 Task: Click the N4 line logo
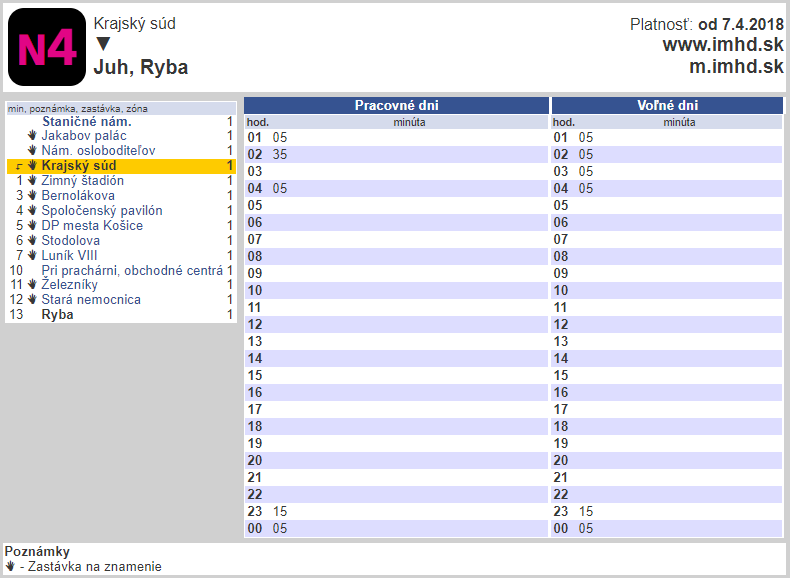coord(47,47)
